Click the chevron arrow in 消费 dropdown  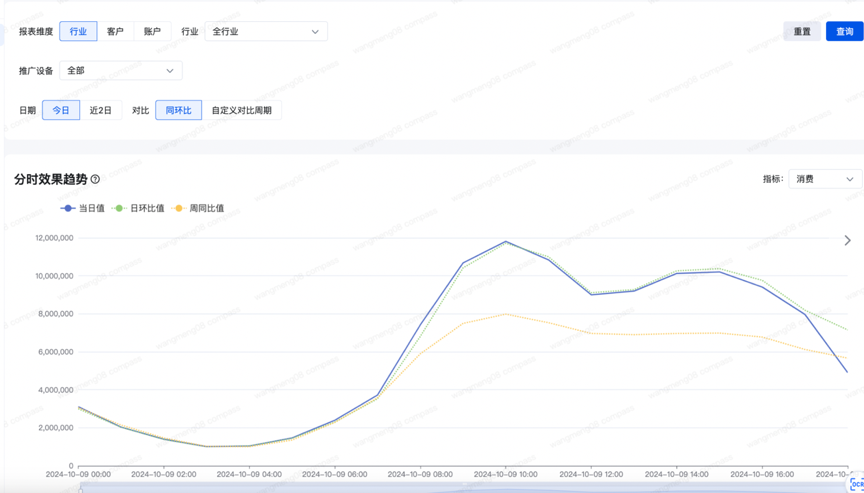point(850,180)
